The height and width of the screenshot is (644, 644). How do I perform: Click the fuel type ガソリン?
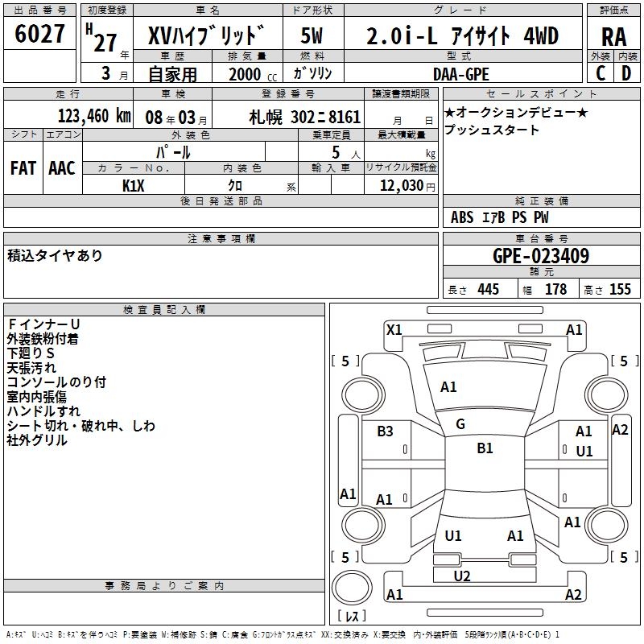click(x=312, y=73)
